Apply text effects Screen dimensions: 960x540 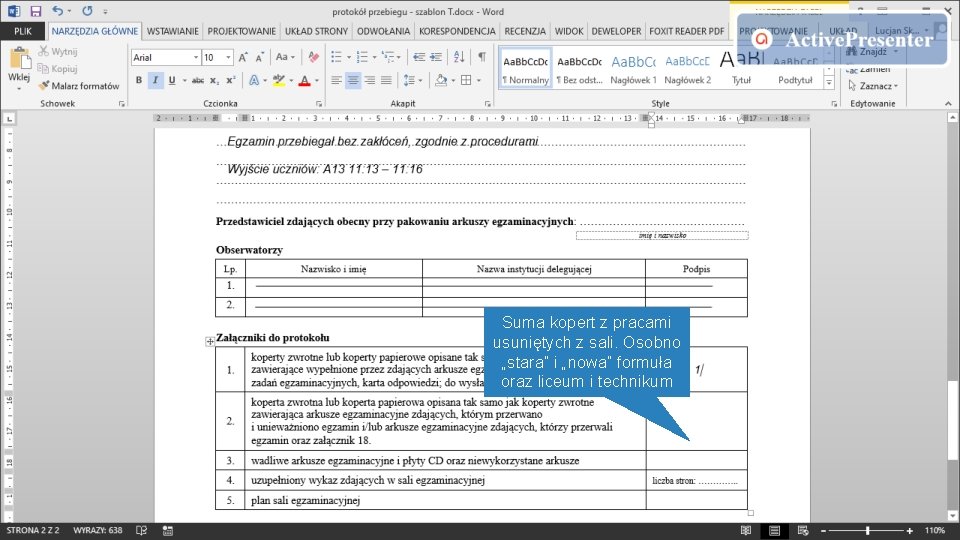coord(253,80)
